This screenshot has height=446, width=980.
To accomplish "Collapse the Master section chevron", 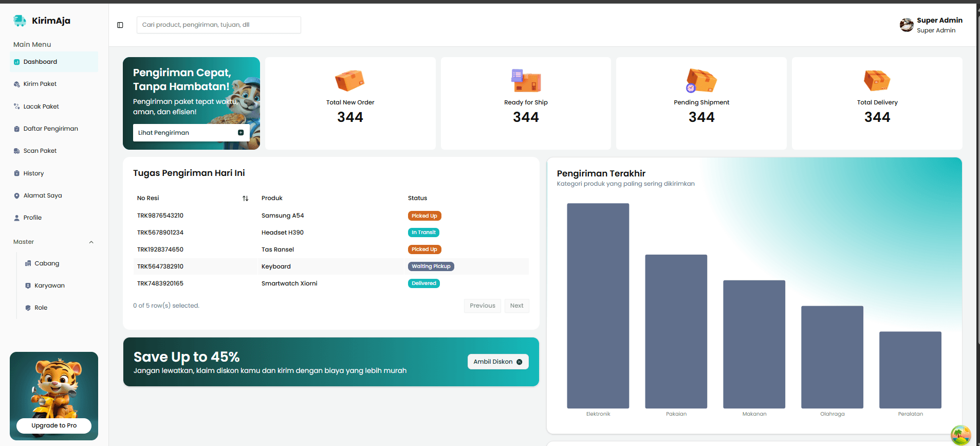I will click(91, 242).
